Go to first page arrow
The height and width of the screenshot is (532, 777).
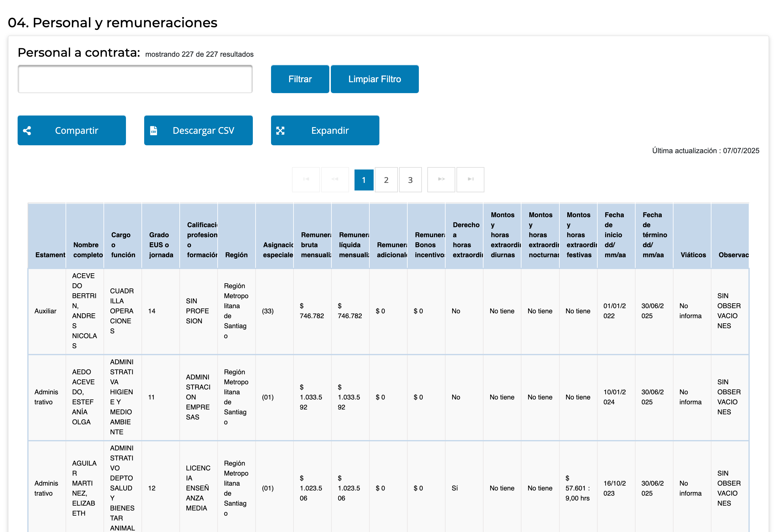coord(306,180)
